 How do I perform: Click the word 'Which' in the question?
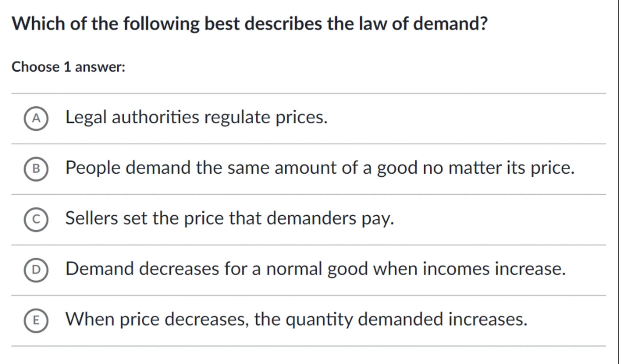(38, 24)
